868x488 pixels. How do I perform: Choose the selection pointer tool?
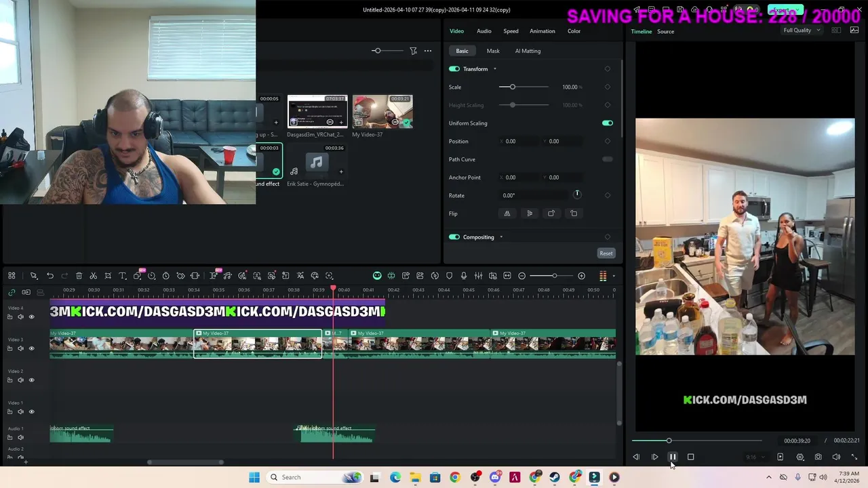click(x=33, y=276)
